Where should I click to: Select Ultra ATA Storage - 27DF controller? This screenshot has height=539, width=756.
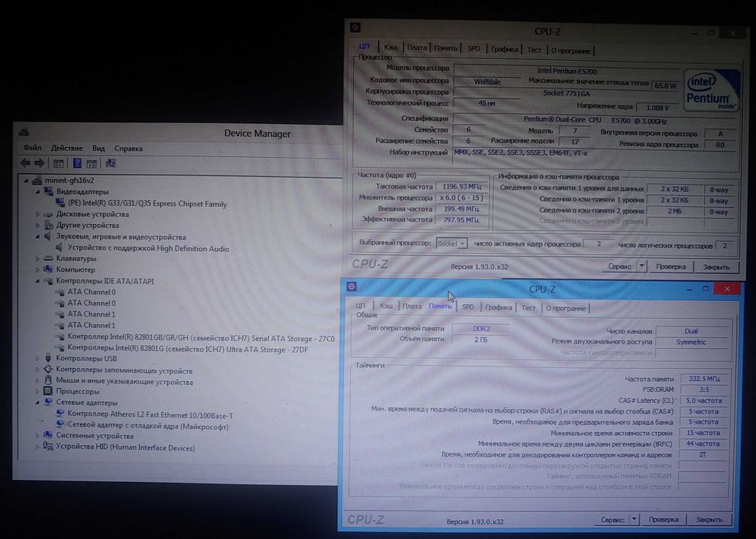(x=188, y=349)
